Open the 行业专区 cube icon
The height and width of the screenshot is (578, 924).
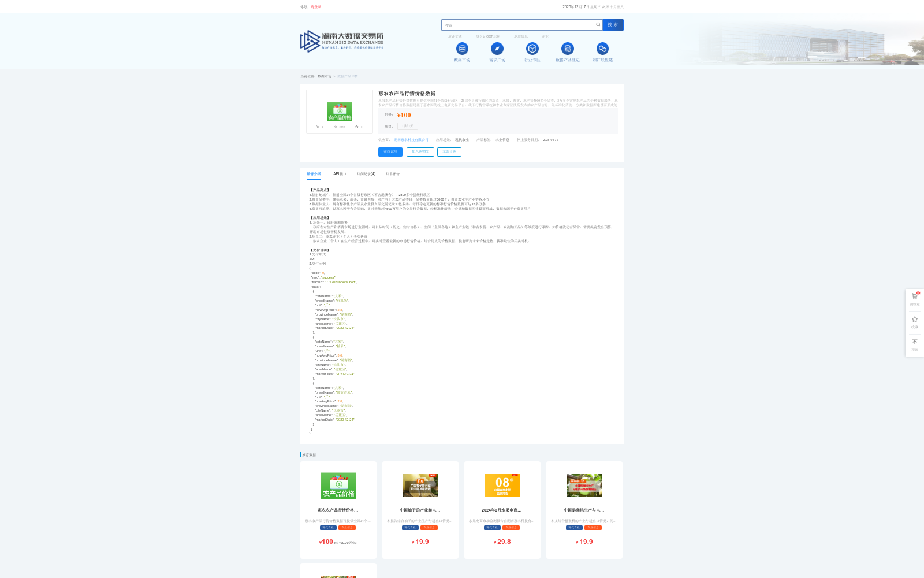[x=532, y=49]
